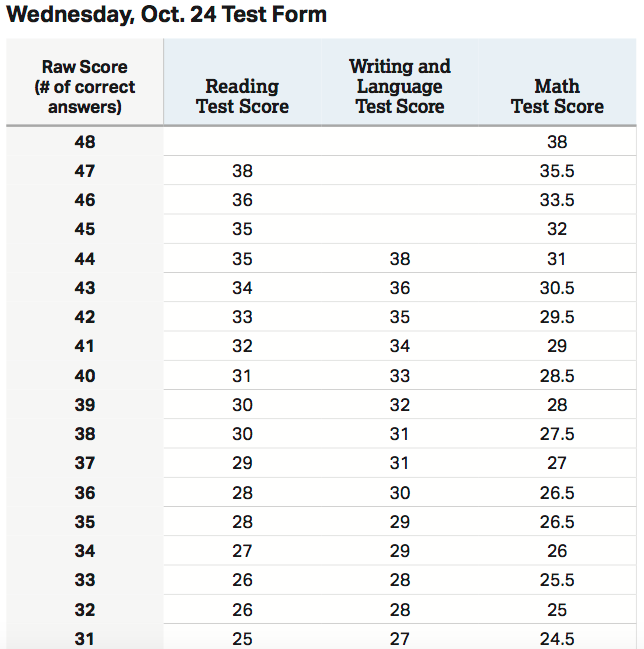Select the Reading score for raw score 42
Viewport: 644px width, 649px height.
click(x=242, y=317)
